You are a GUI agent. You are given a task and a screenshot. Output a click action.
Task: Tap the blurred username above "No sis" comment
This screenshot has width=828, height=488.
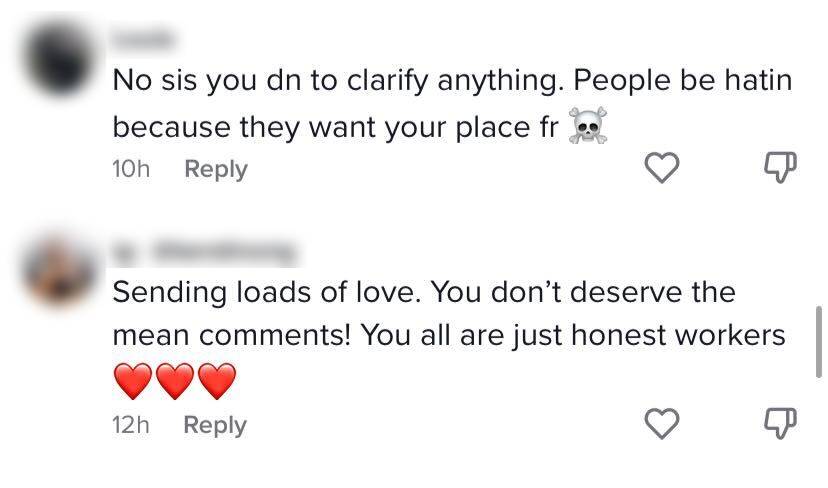(143, 40)
